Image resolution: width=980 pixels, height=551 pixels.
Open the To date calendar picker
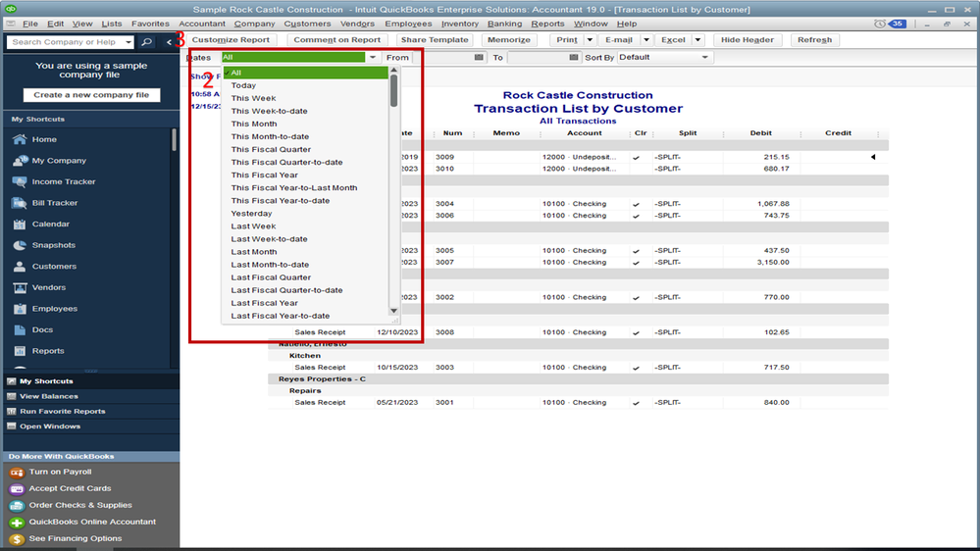574,58
